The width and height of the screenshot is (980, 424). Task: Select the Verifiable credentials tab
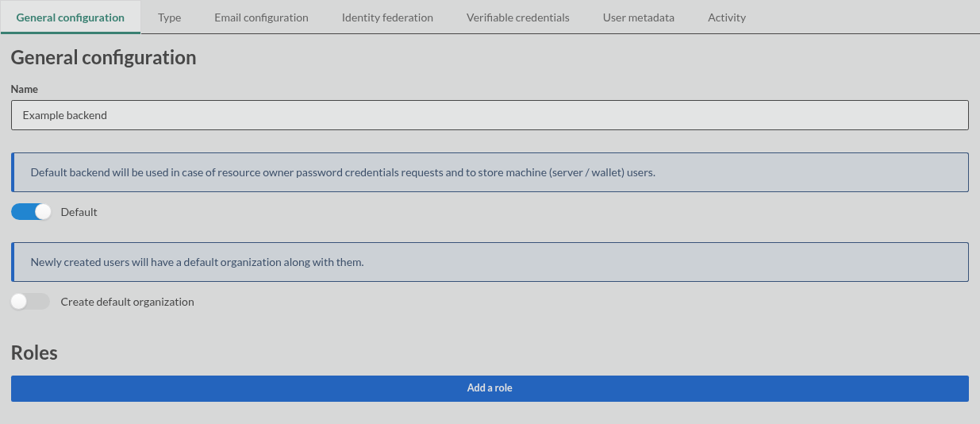tap(517, 17)
